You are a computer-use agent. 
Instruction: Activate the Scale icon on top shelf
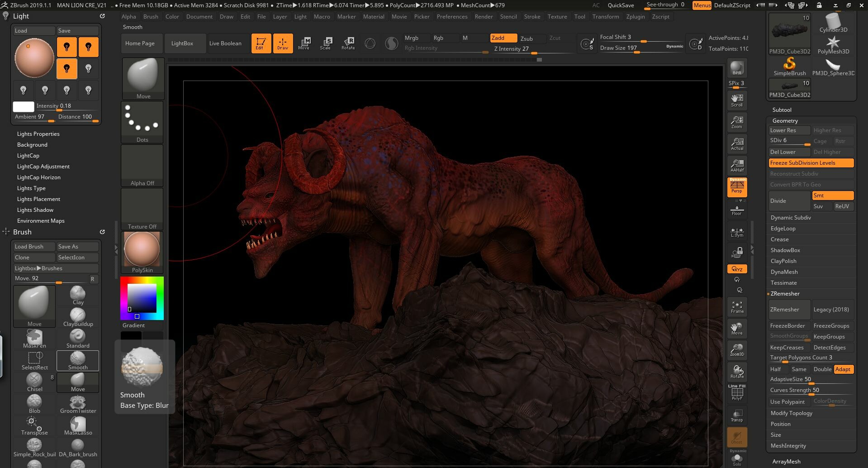click(327, 43)
